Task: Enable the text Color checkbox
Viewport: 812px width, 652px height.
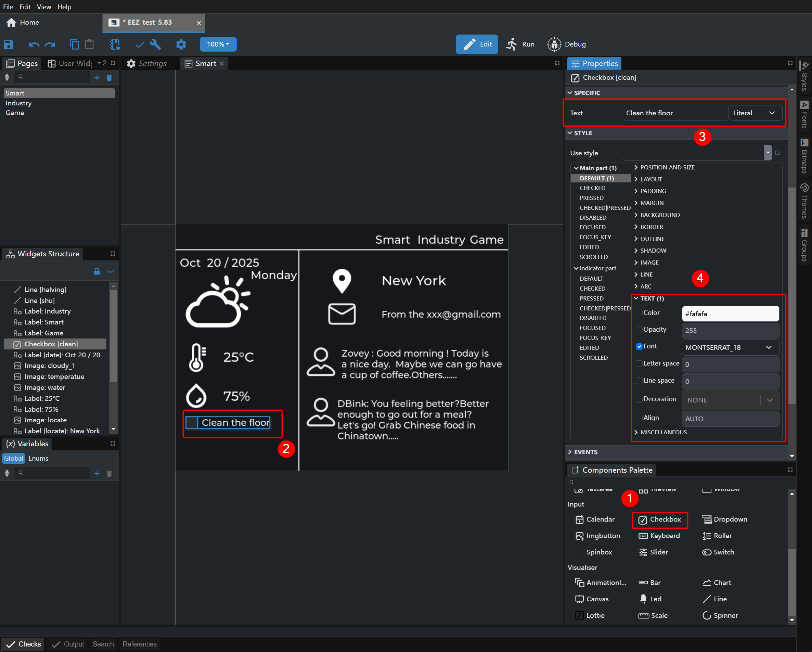Action: pyautogui.click(x=639, y=313)
